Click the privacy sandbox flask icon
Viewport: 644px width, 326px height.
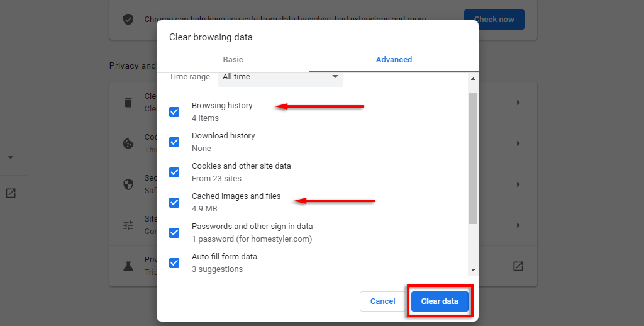128,266
